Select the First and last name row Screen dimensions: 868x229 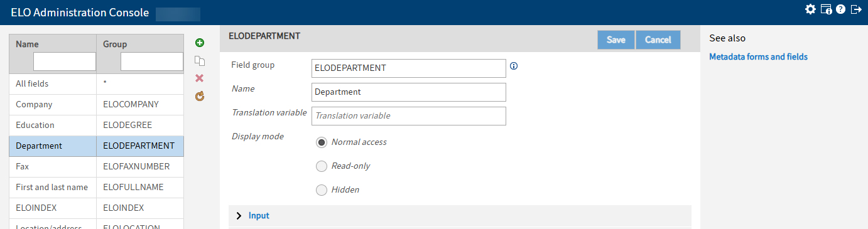96,188
